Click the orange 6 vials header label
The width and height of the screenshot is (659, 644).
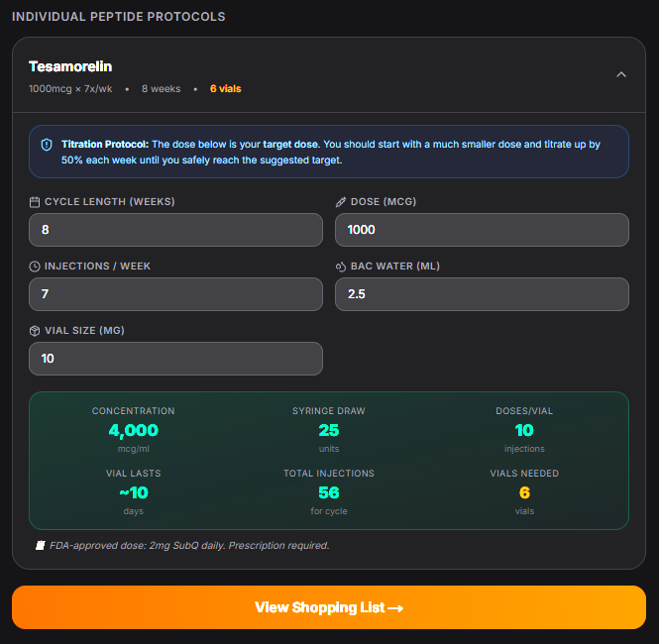pos(226,88)
